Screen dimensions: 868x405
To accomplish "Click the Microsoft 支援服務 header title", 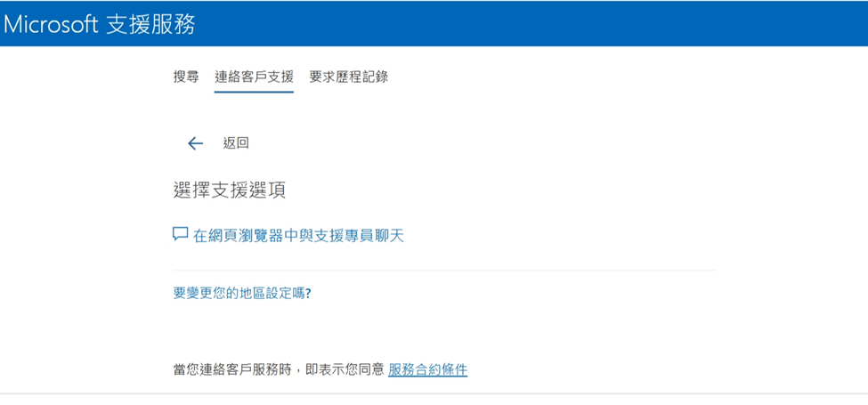I will pyautogui.click(x=100, y=24).
